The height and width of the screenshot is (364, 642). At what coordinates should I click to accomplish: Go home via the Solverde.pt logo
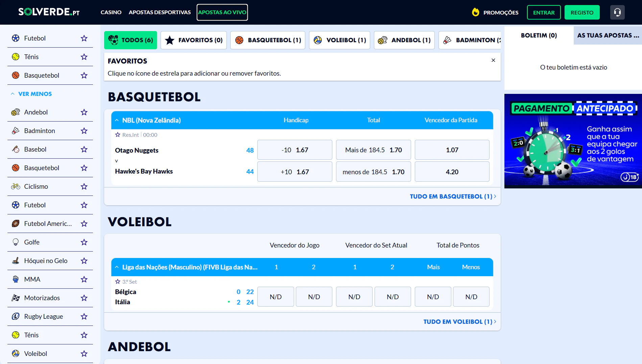coord(49,12)
